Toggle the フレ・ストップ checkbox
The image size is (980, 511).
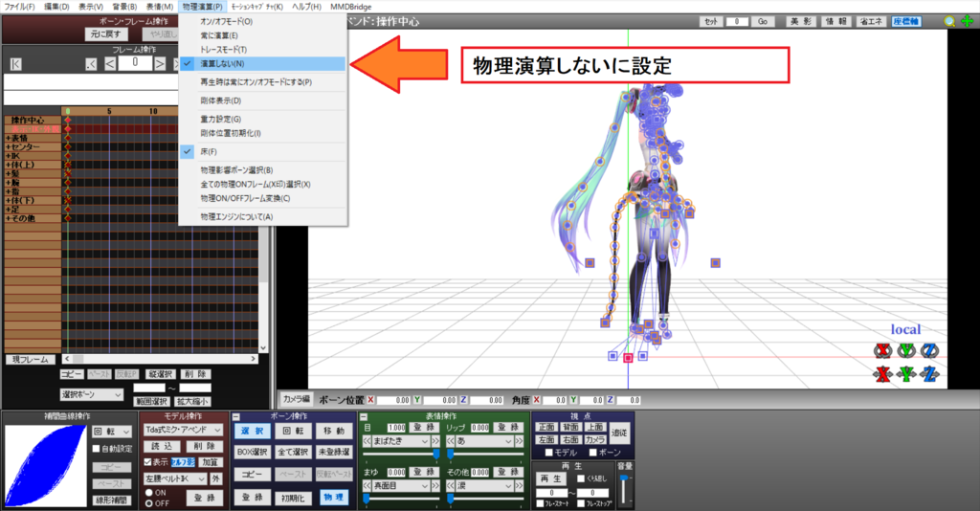pos(581,503)
